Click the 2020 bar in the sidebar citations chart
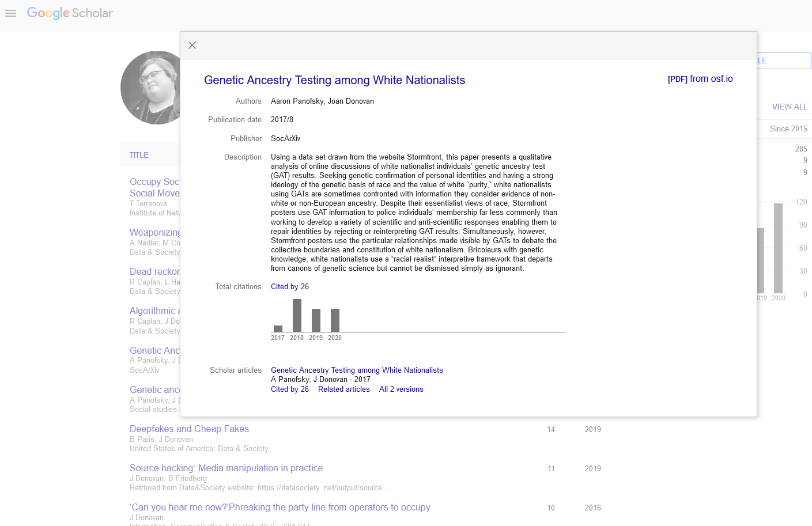The height and width of the screenshot is (526, 812). coord(779,248)
